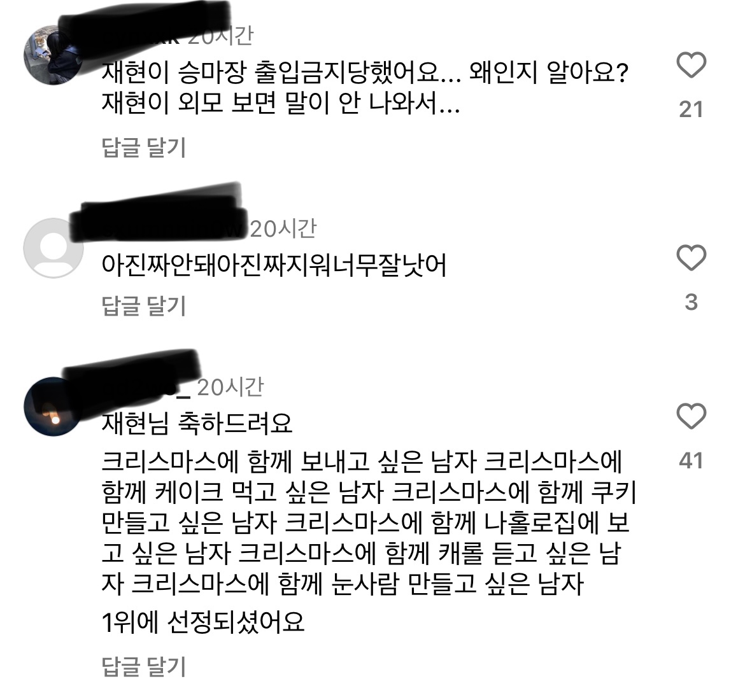
Task: Tap the 20시간 timestamp on the third comment
Action: tap(231, 388)
